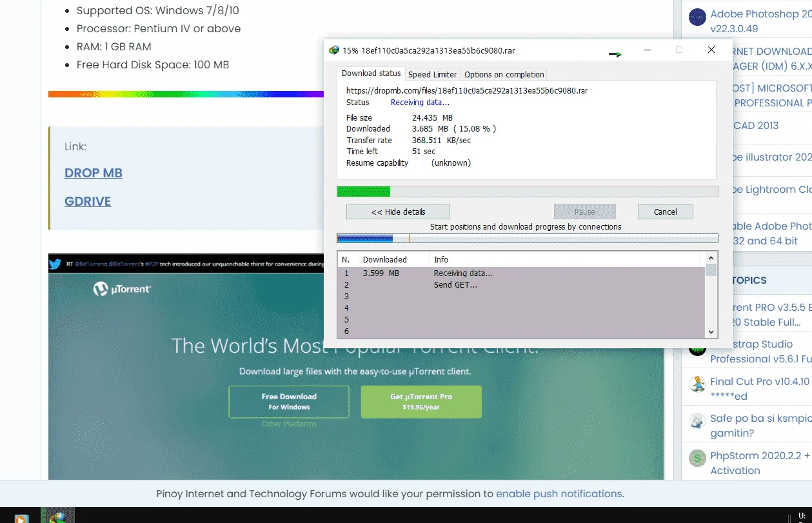Image resolution: width=812 pixels, height=523 pixels.
Task: Click the Twitter bird icon in the banner
Action: (55, 264)
